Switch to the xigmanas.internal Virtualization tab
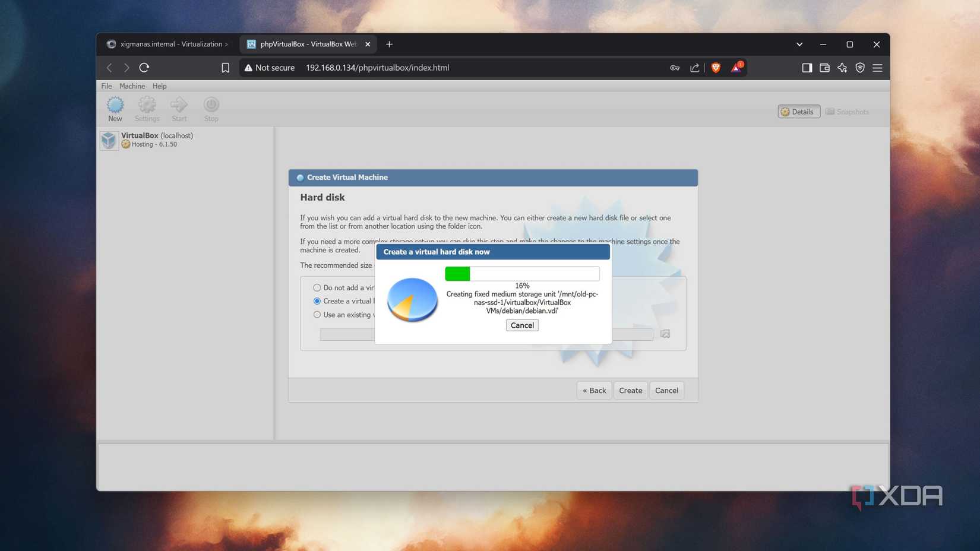Image resolution: width=980 pixels, height=551 pixels. pos(168,44)
